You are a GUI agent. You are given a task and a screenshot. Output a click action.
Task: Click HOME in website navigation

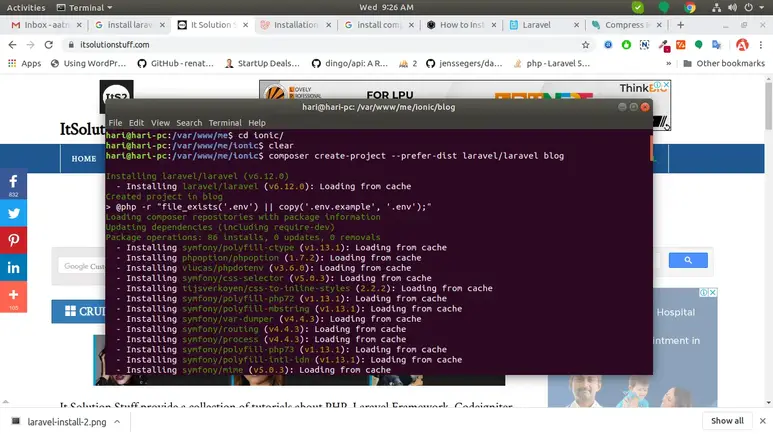tap(84, 158)
